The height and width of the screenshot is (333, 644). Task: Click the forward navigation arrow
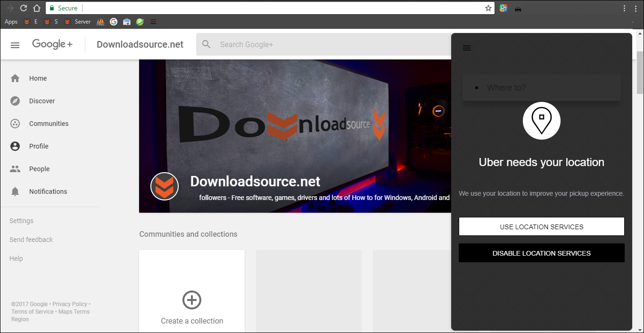click(x=10, y=8)
